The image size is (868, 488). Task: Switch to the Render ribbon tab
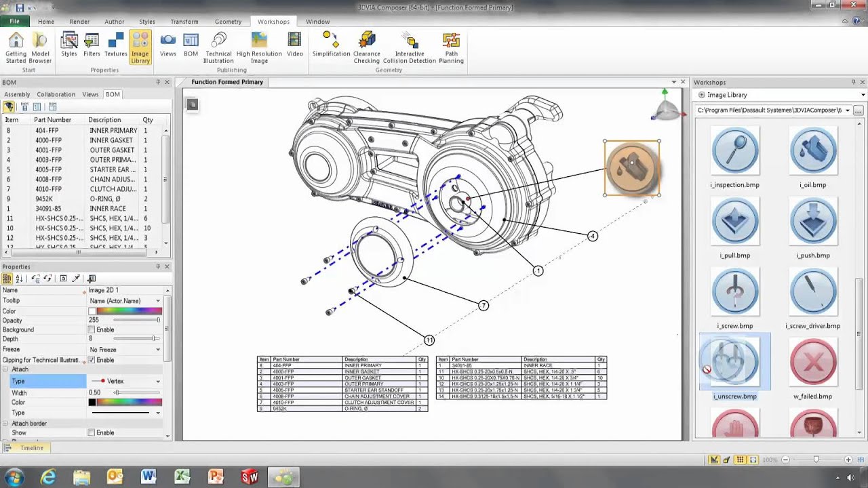[x=79, y=22]
